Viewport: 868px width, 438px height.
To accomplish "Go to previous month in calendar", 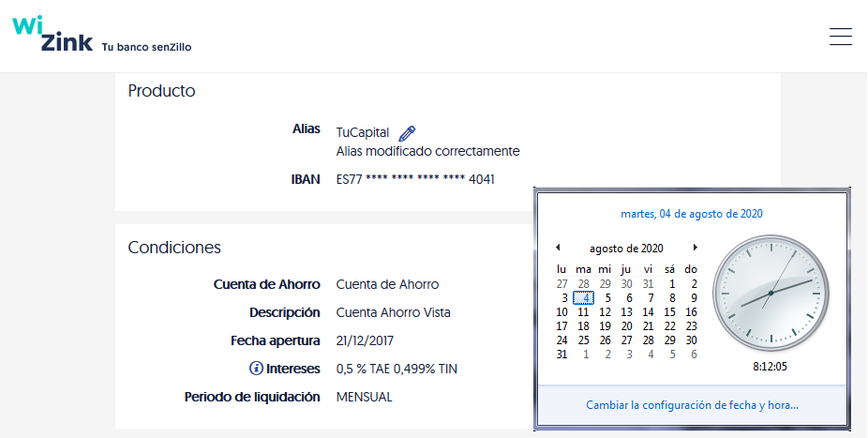I will [x=559, y=248].
